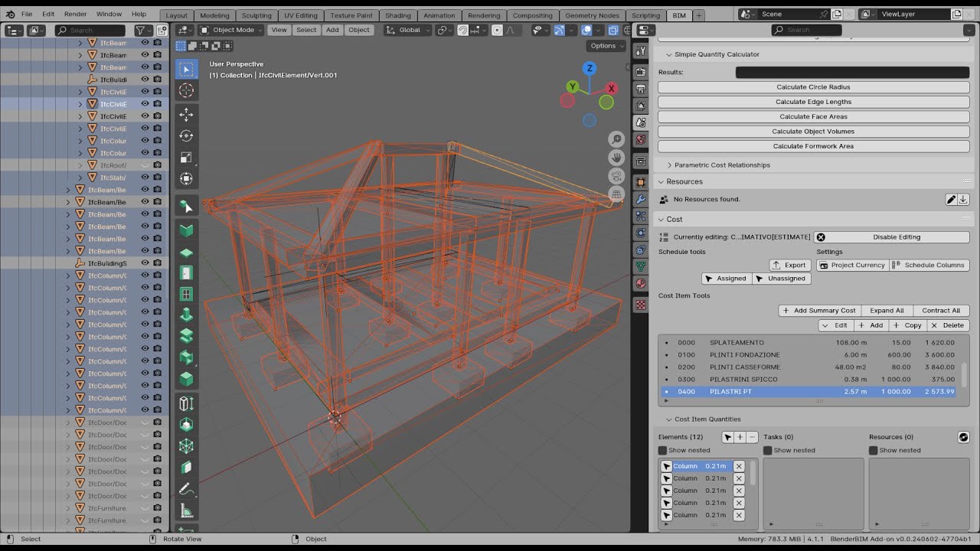The image size is (980, 551).
Task: Hide IfcBuildingS item via eye icon
Action: coord(145,263)
